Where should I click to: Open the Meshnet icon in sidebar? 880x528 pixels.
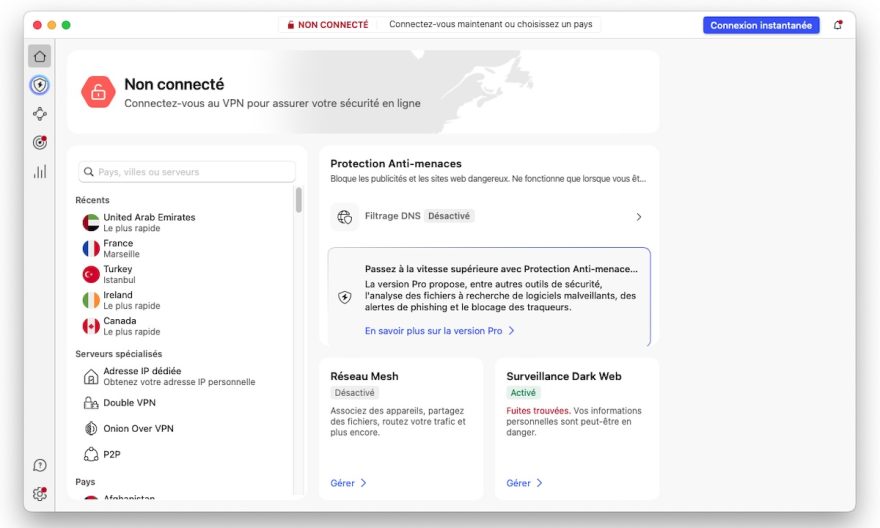(40, 114)
